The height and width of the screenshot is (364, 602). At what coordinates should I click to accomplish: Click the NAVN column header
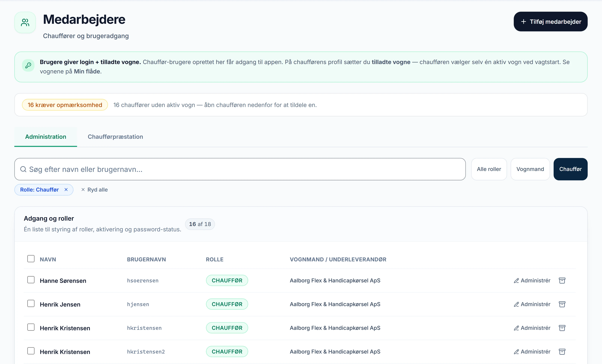coord(48,260)
